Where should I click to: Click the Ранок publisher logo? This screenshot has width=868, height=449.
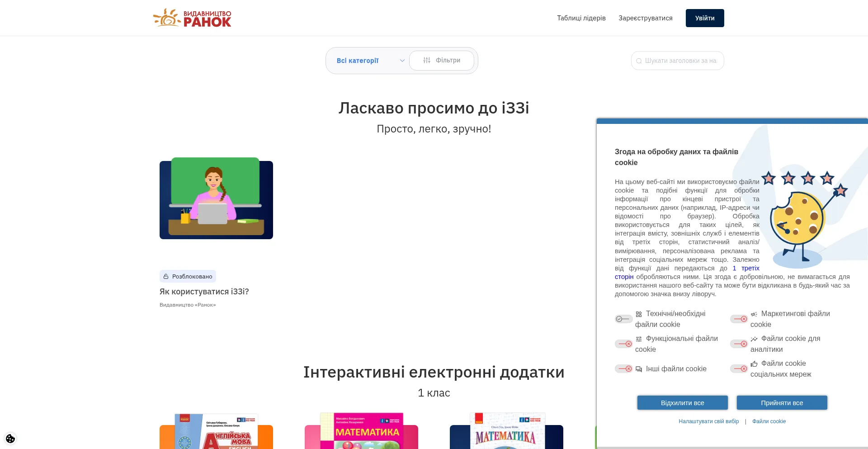[x=192, y=18]
